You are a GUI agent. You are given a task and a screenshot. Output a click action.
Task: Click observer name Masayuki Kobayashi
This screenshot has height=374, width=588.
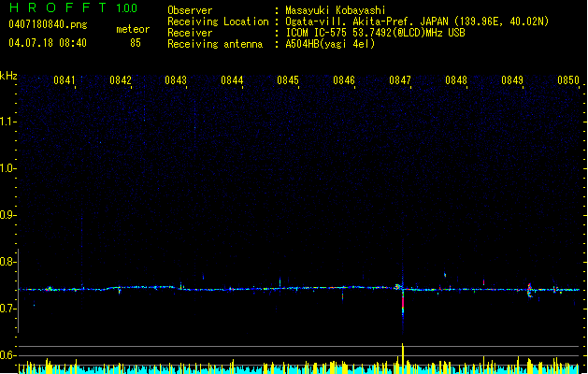[336, 10]
